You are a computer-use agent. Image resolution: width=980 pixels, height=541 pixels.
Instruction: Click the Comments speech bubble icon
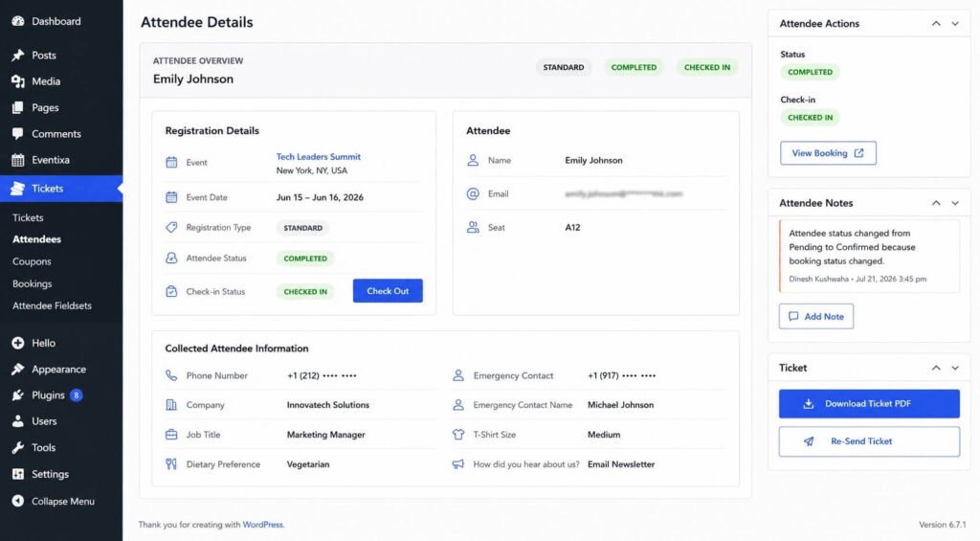18,134
